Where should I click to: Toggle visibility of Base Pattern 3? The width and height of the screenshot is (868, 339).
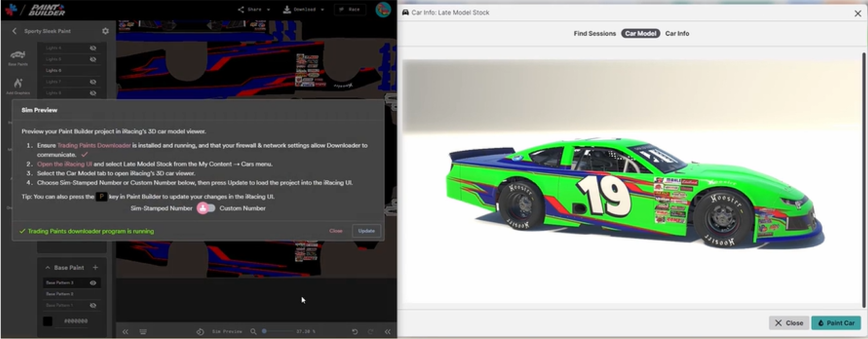[93, 283]
